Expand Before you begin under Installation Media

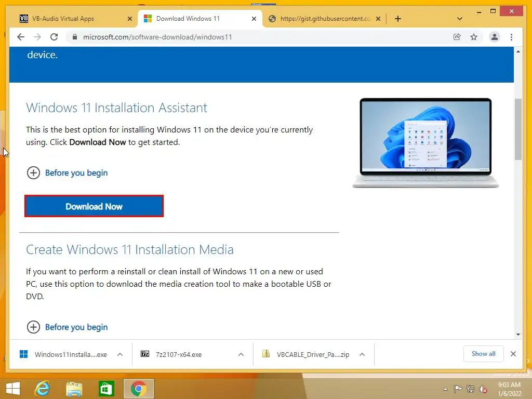(67, 327)
